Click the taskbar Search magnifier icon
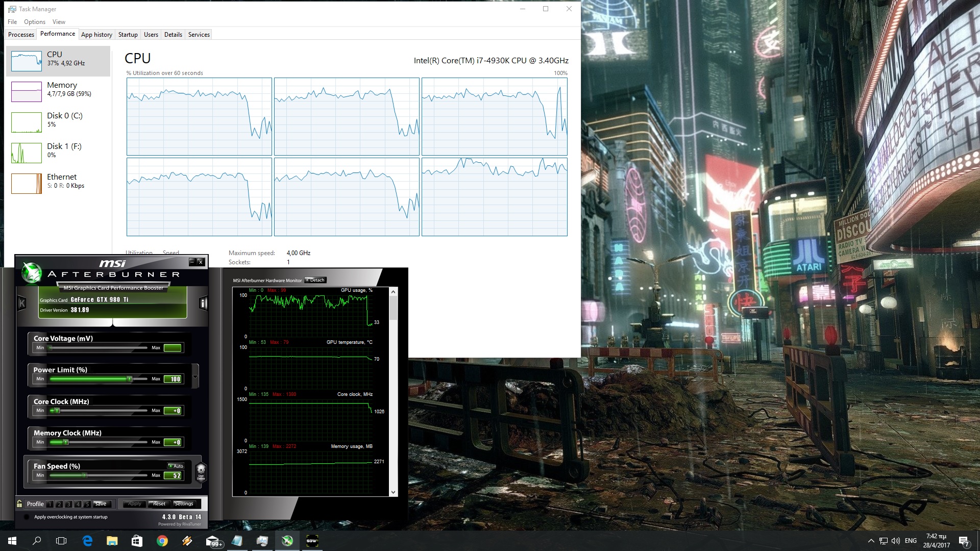 (37, 541)
